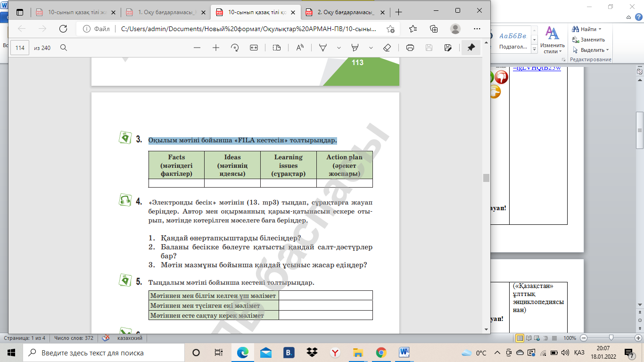
Task: Click the Word zoom slider
Action: [x=611, y=338]
